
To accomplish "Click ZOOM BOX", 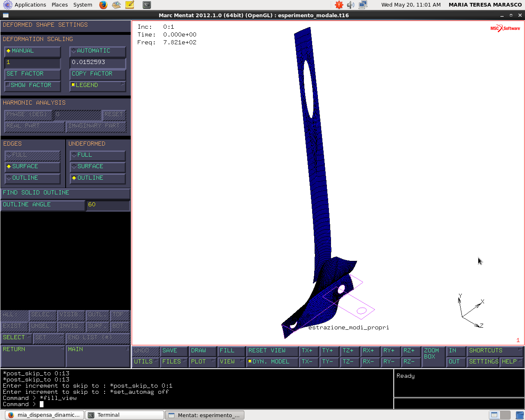I will pos(434,356).
